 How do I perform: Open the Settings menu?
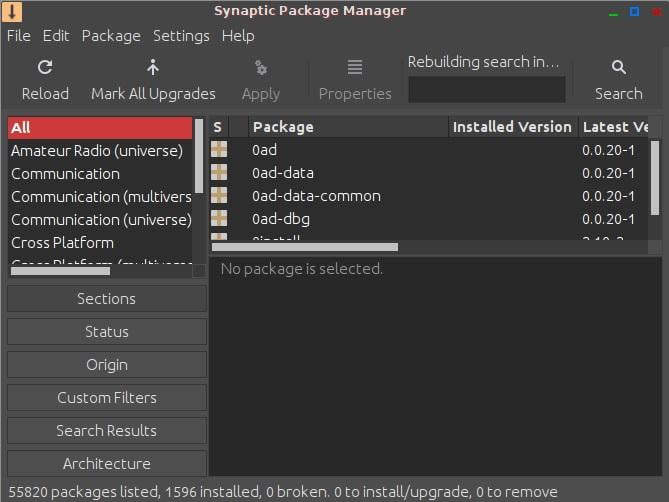coord(181,36)
